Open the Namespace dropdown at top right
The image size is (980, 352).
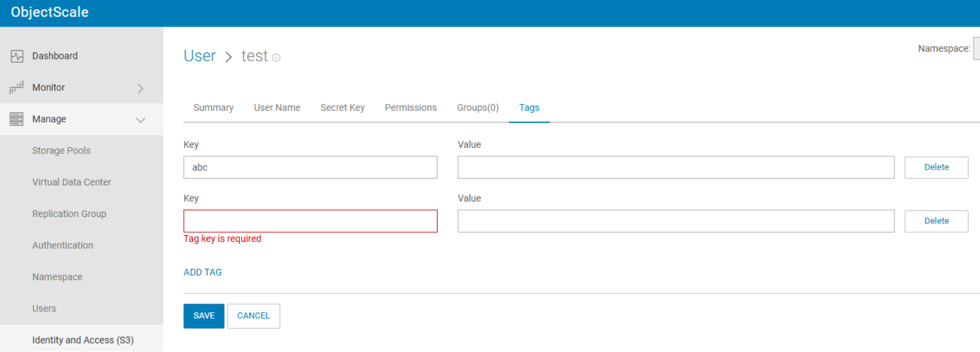pyautogui.click(x=976, y=48)
